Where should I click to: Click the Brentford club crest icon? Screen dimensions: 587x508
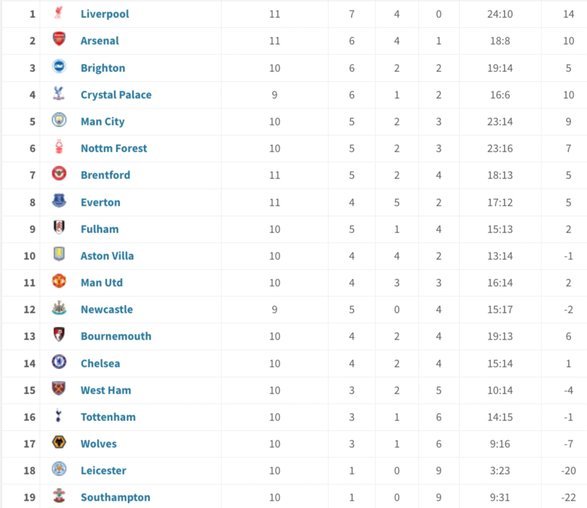(59, 173)
